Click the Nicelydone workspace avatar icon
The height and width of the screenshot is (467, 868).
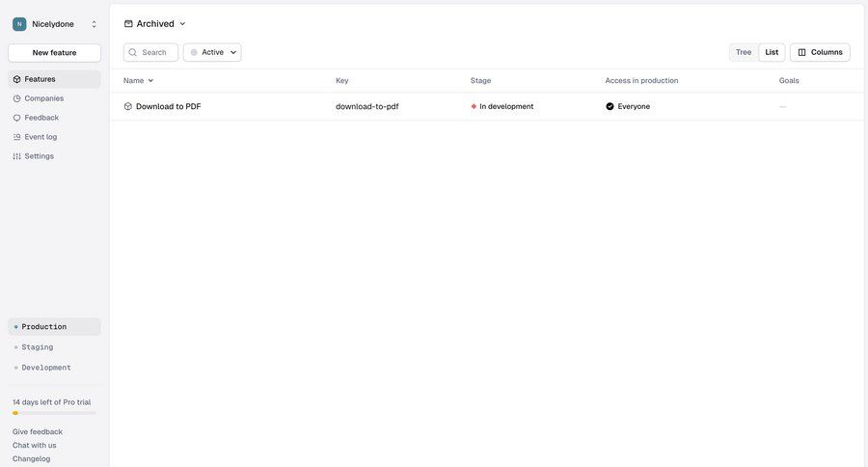point(19,24)
